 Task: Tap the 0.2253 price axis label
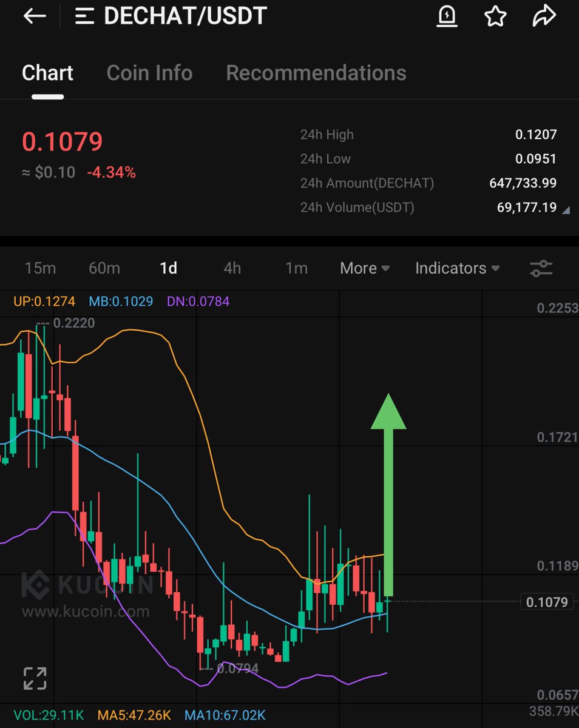[x=557, y=308]
